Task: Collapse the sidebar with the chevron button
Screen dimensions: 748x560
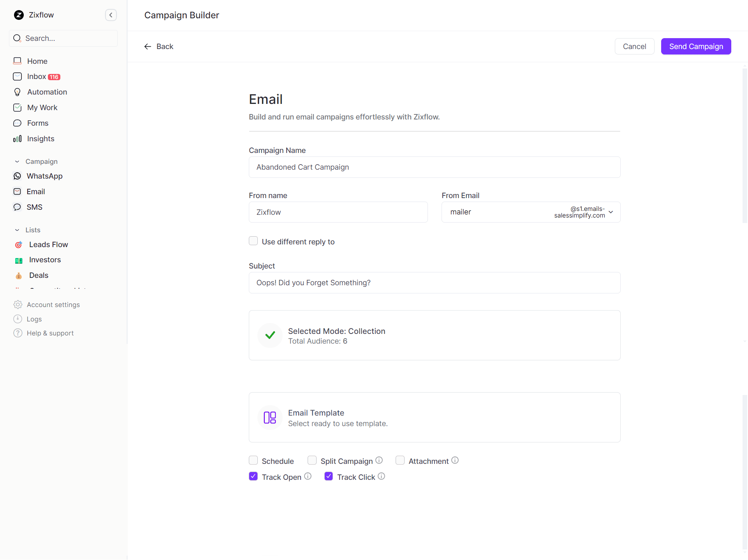Action: 111,15
